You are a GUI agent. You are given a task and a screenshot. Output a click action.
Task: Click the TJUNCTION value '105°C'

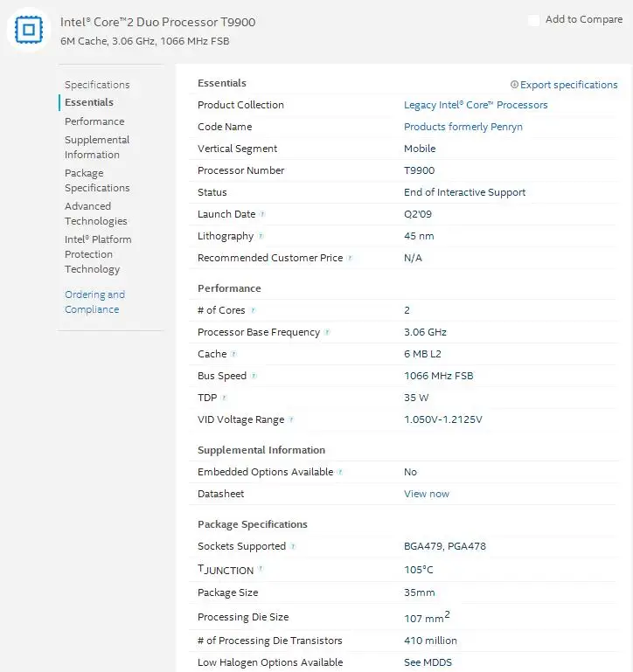pos(419,570)
